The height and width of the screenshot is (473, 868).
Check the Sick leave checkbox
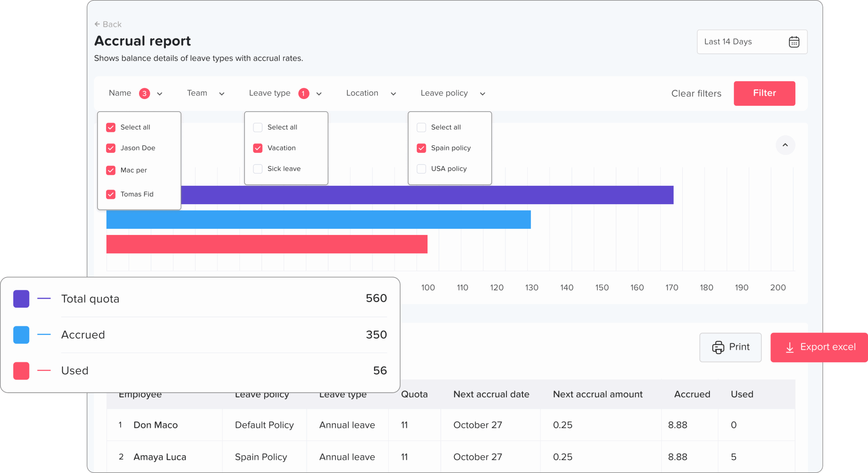[x=258, y=169]
